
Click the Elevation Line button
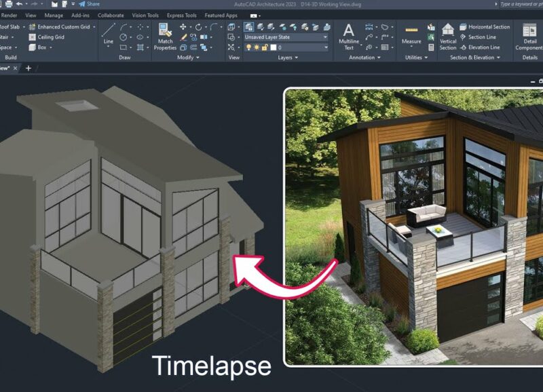coord(480,47)
